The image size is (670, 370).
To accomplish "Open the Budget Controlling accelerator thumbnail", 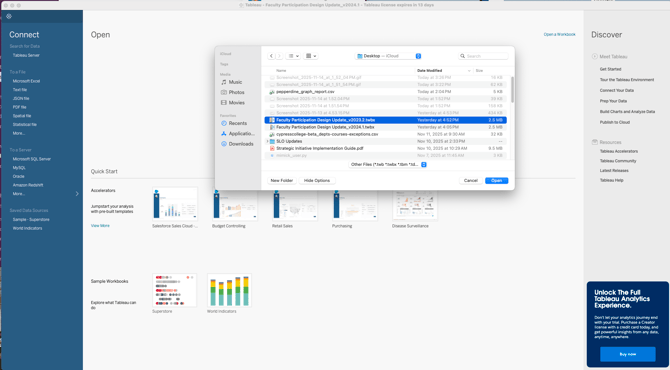I will 235,204.
